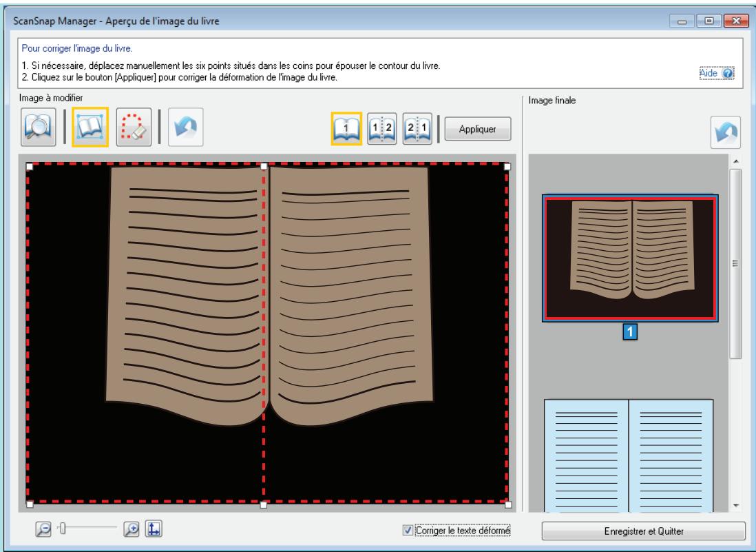Click the blue help question mark icon

[x=728, y=73]
